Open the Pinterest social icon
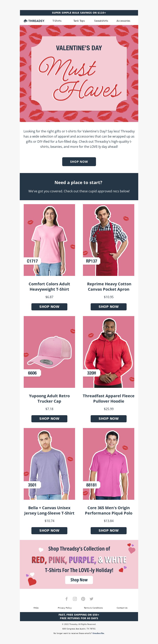The height and width of the screenshot is (644, 158). pyautogui.click(x=83, y=599)
